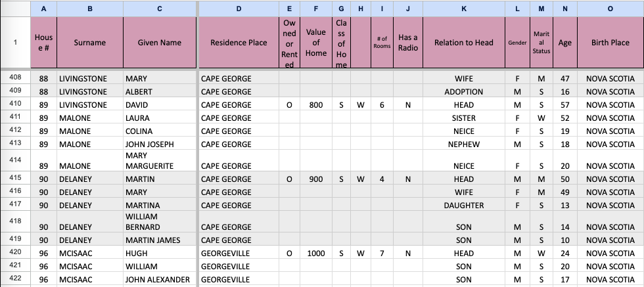Viewport: 644px width, 287px height.
Task: Click the column O header letter
Action: point(610,9)
